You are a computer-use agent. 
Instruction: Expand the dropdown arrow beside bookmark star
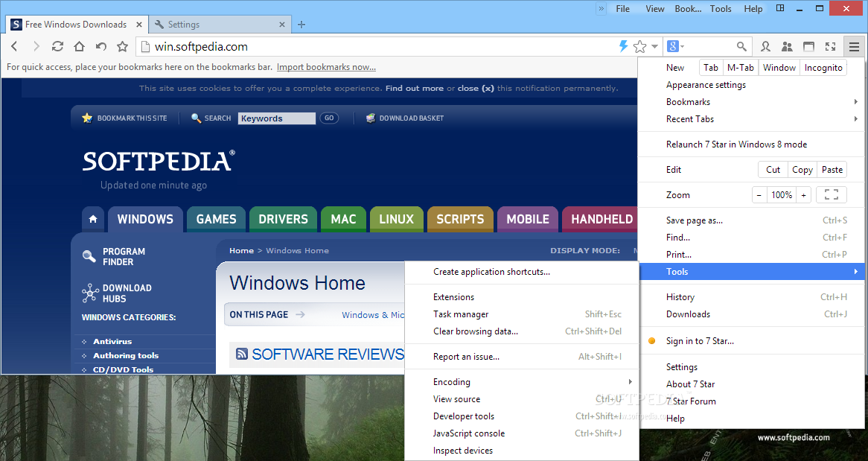tap(654, 46)
